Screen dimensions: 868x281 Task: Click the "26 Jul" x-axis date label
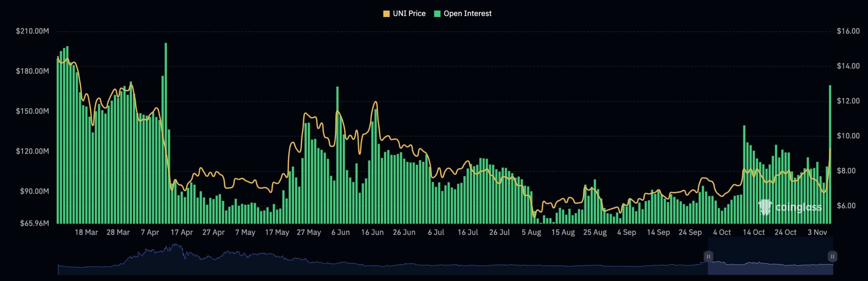tap(499, 232)
